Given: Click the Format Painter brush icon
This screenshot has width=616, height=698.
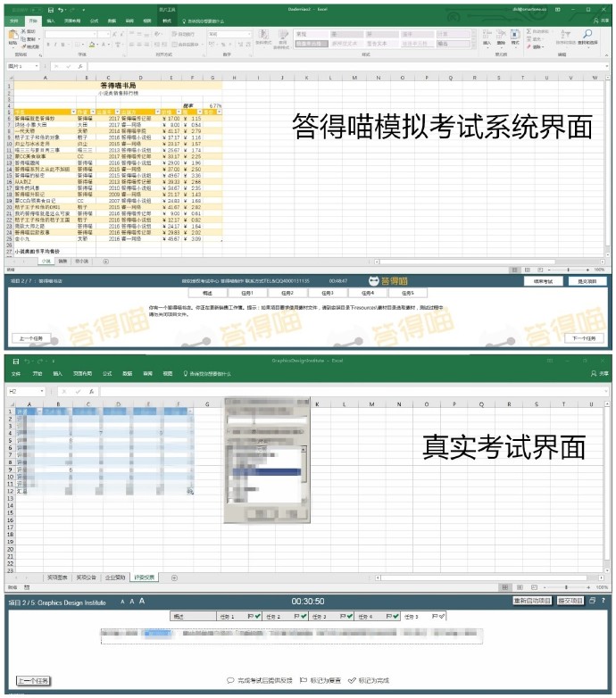Looking at the screenshot, I should 23,46.
